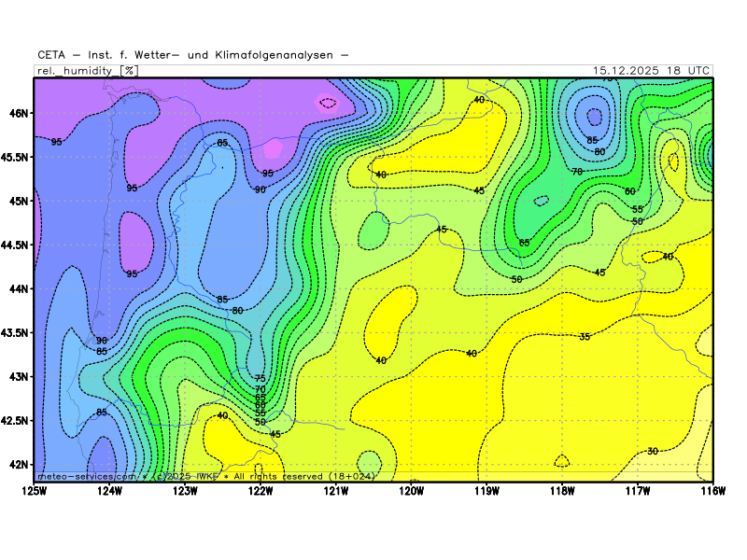
Task: Select the 35 contour label
Action: click(x=585, y=337)
